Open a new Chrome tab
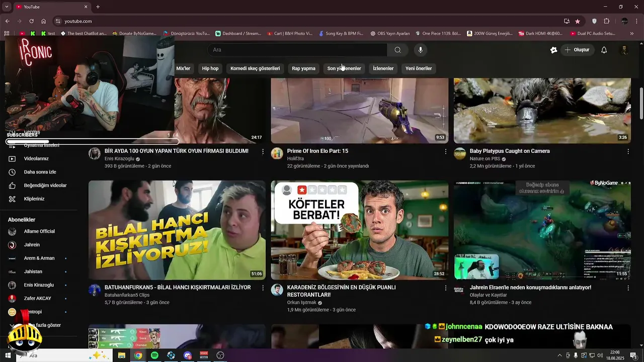 click(x=98, y=7)
